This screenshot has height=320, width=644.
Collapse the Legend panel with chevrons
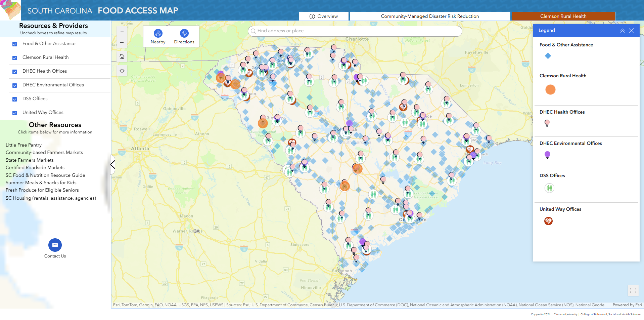click(622, 31)
